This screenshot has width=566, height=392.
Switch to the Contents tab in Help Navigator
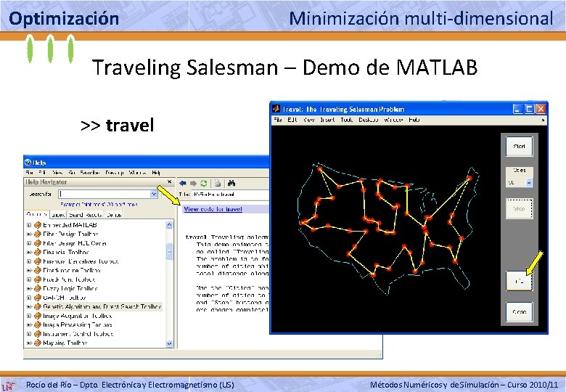36,214
